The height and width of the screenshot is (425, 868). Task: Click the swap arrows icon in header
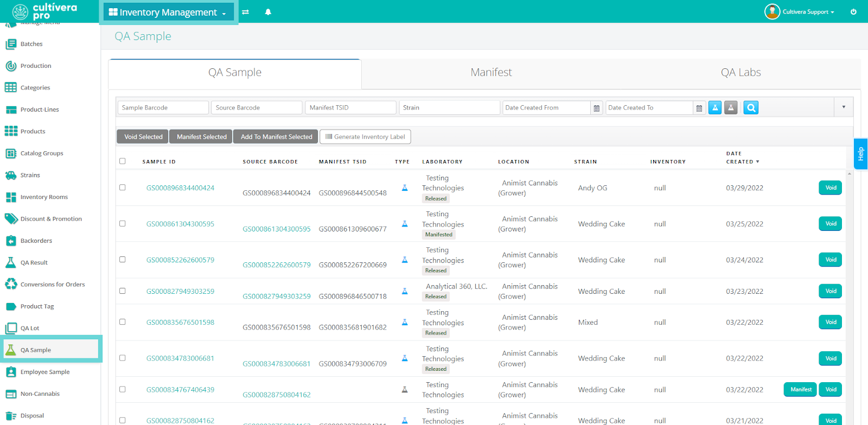(x=245, y=12)
